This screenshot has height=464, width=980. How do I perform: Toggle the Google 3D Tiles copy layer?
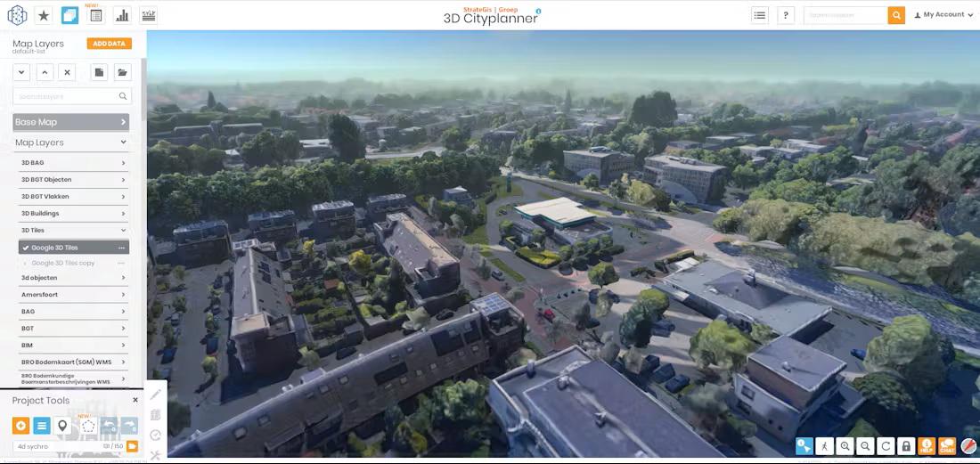tap(25, 263)
